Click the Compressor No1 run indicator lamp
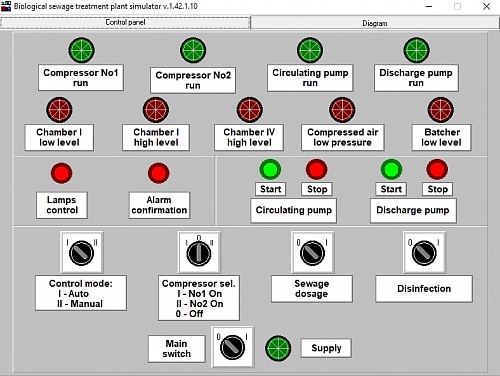Screen dimensions: 500x376 pyautogui.click(x=81, y=50)
